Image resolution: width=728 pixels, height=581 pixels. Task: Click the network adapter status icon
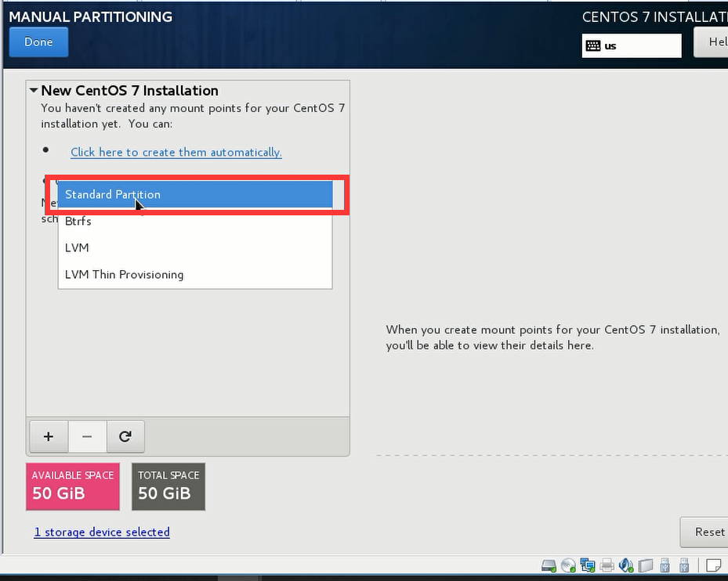[x=587, y=565]
